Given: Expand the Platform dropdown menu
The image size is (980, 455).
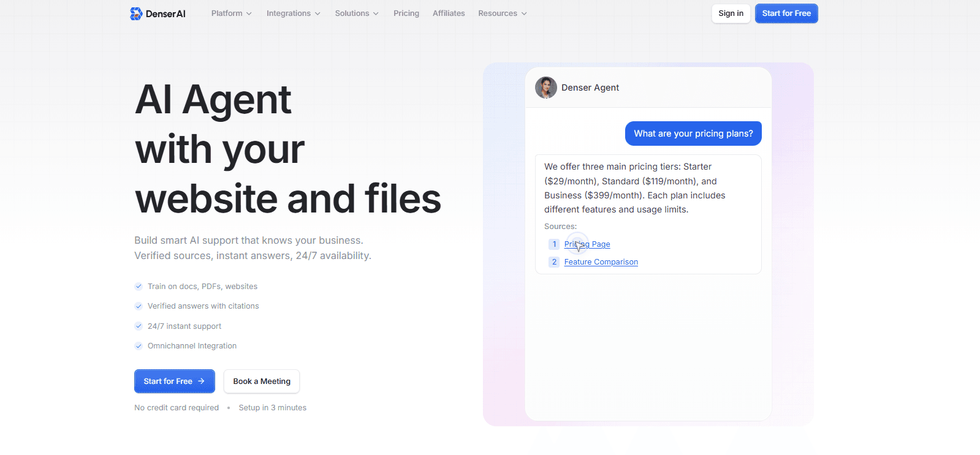Looking at the screenshot, I should point(231,13).
